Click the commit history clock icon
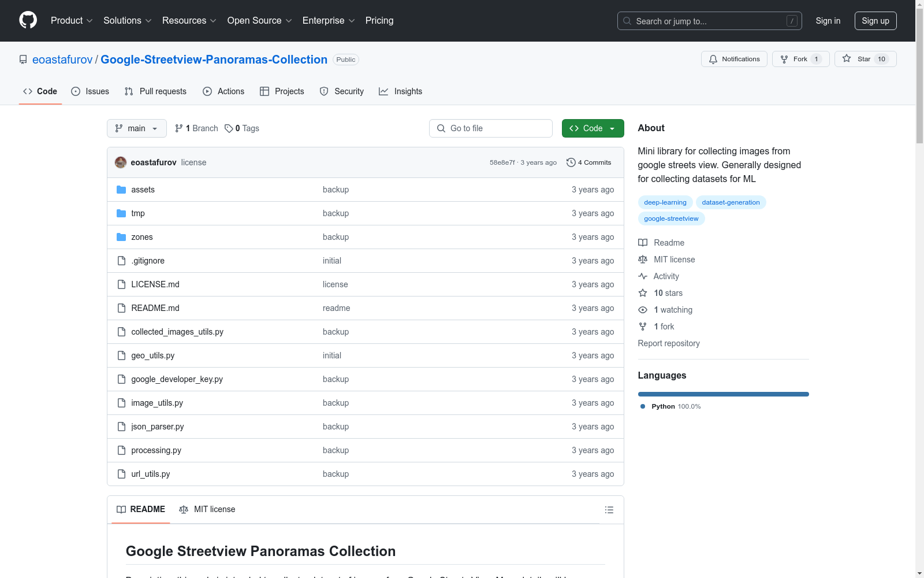Viewport: 924px width, 578px height. [x=571, y=162]
